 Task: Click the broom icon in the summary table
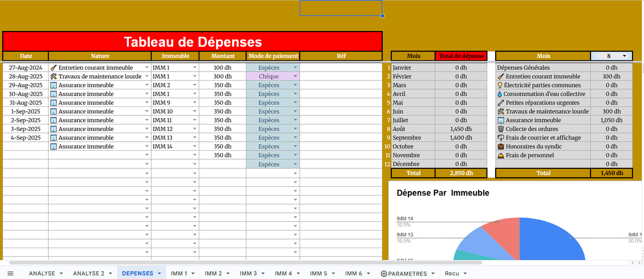[501, 76]
